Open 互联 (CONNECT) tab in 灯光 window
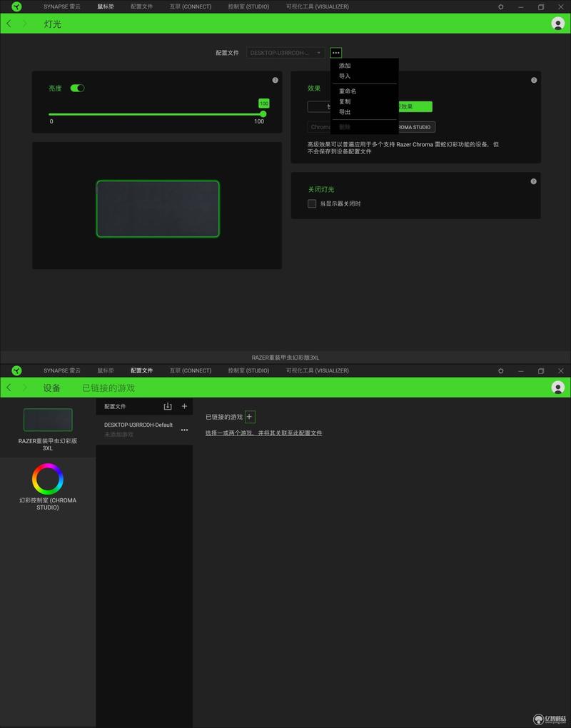Image resolution: width=571 pixels, height=728 pixels. [191, 6]
